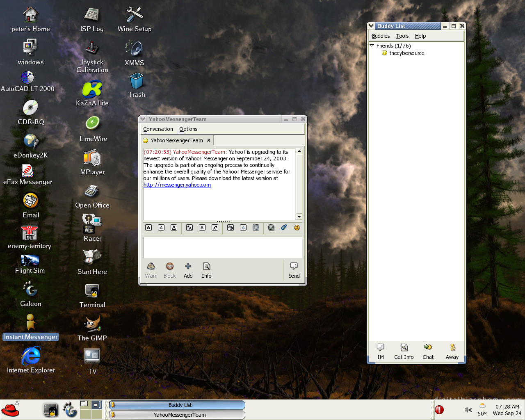Viewport: 525px width, 420px height.
Task: Click the Warn button
Action: 151,270
